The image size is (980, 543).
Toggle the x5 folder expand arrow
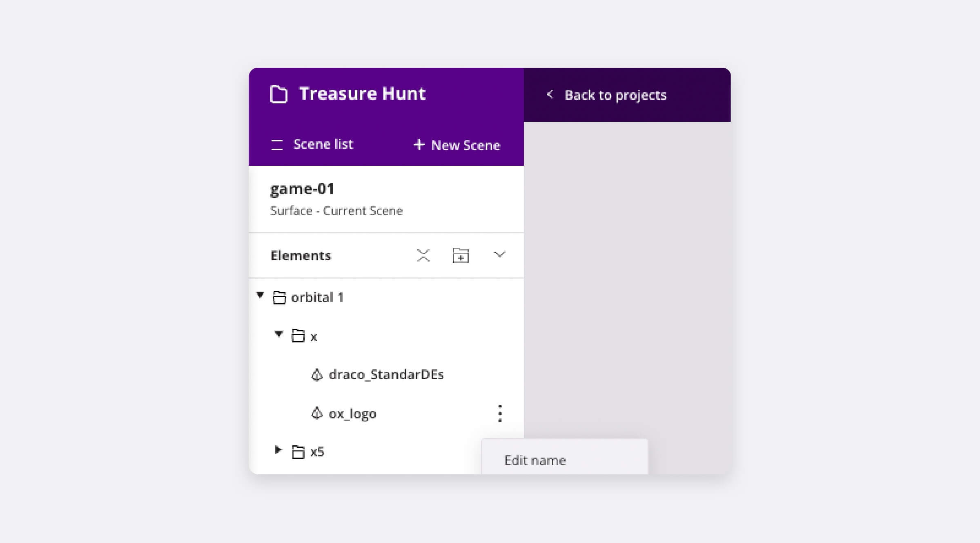pyautogui.click(x=278, y=451)
